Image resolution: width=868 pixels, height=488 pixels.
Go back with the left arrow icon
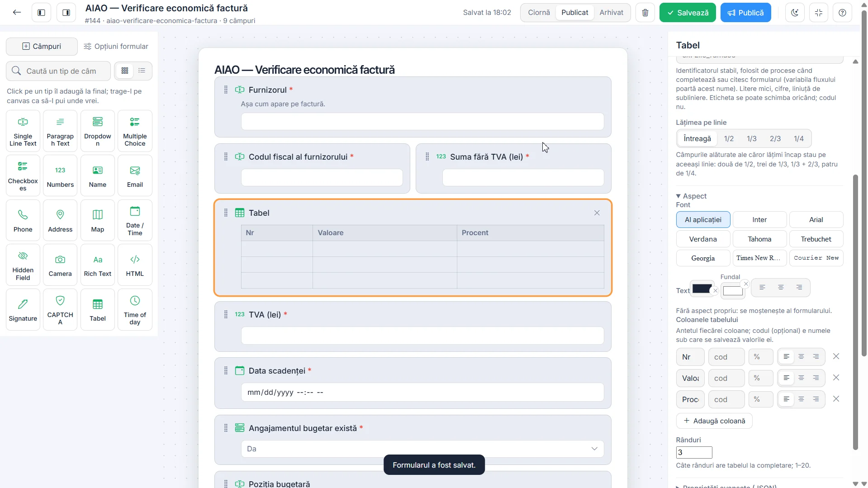[17, 13]
